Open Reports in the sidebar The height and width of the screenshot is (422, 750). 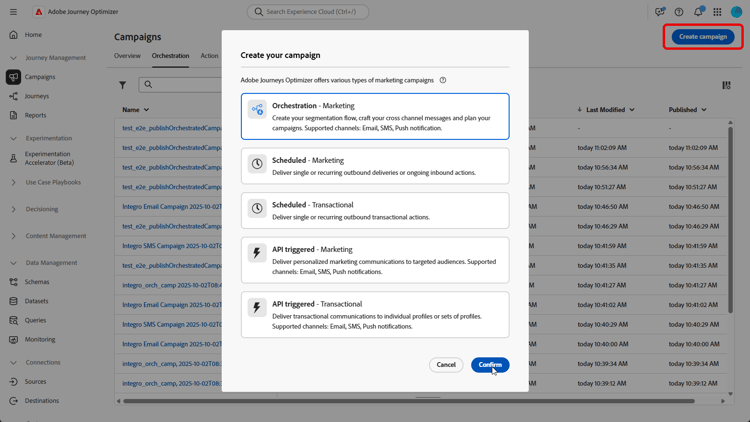(x=35, y=115)
